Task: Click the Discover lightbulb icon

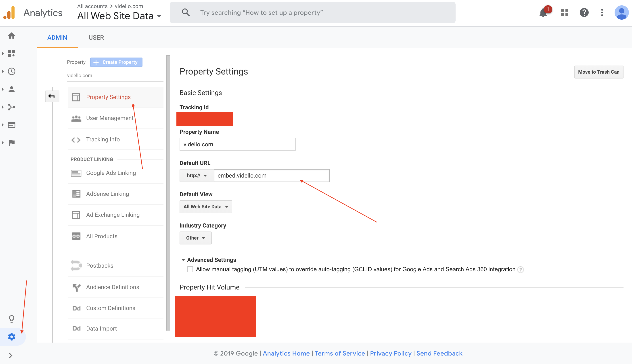Action: pos(12,319)
